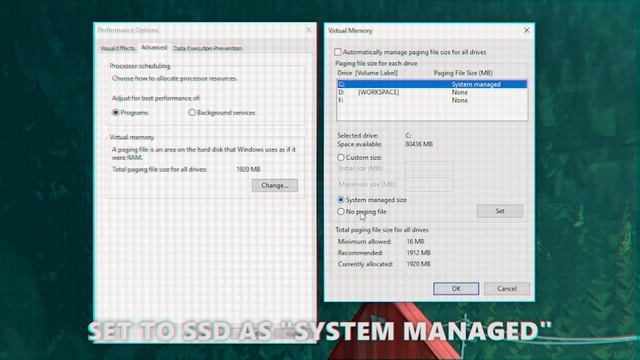Enable automatically manage paging file size checkbox

click(338, 52)
